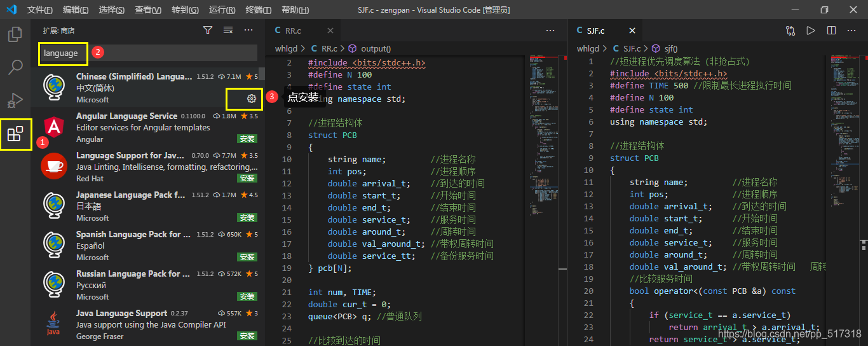Viewport: 868px width, 346px height.
Task: Click the extensions search box containing language
Action: (x=149, y=53)
